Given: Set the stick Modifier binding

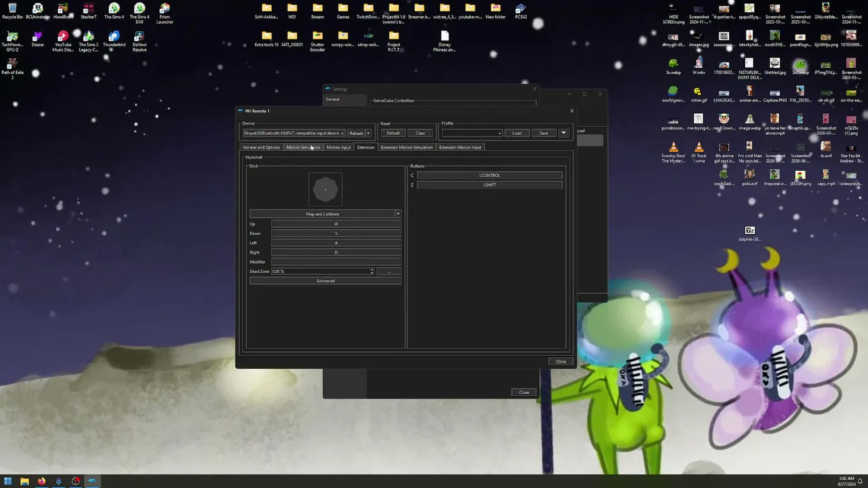Looking at the screenshot, I should tap(336, 262).
